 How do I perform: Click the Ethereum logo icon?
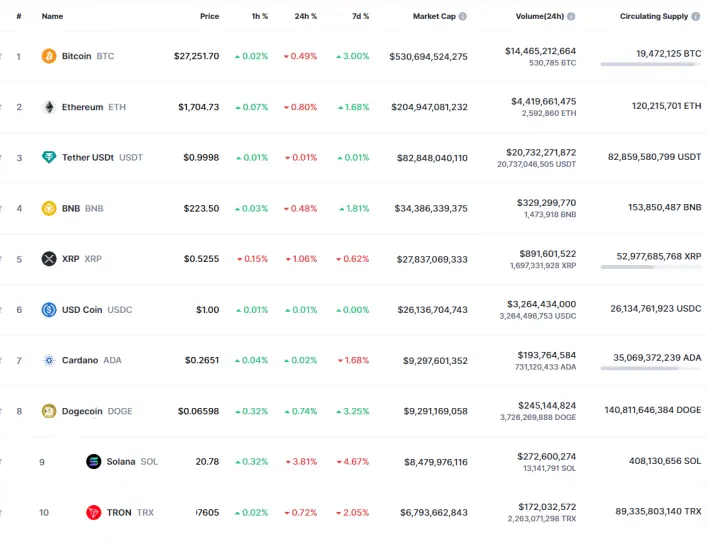click(49, 107)
